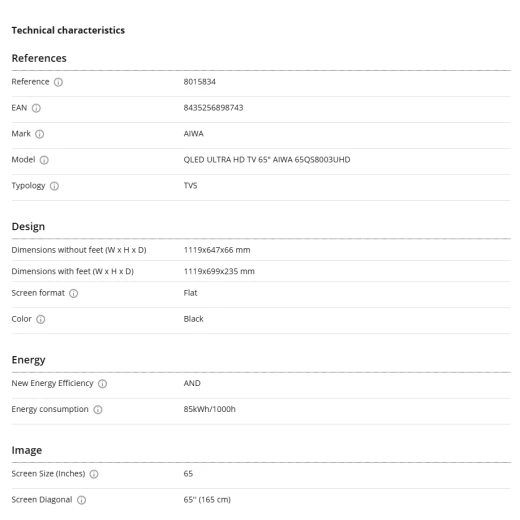This screenshot has width=520, height=520.
Task: Click the 85kWh/1000h consumption value
Action: pos(209,409)
